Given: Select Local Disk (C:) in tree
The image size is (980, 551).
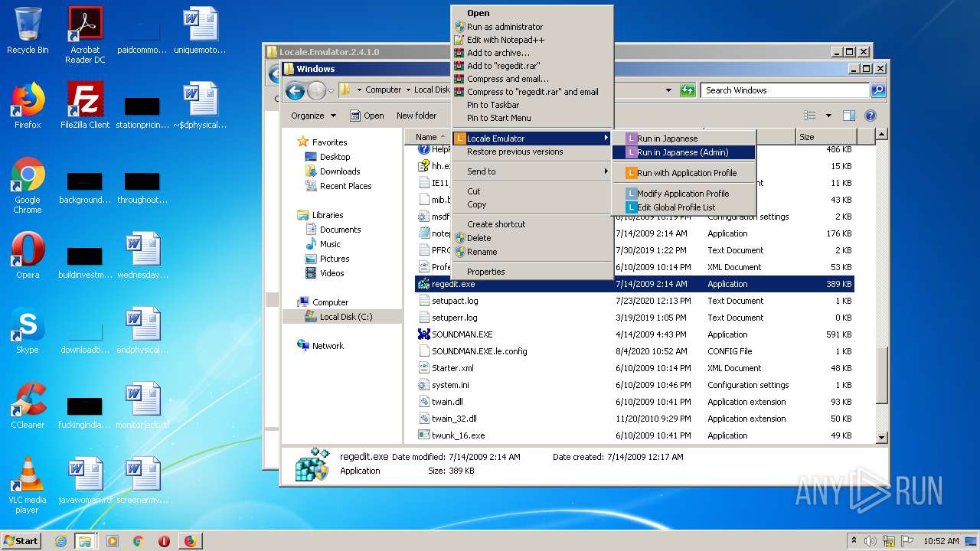Looking at the screenshot, I should 346,317.
